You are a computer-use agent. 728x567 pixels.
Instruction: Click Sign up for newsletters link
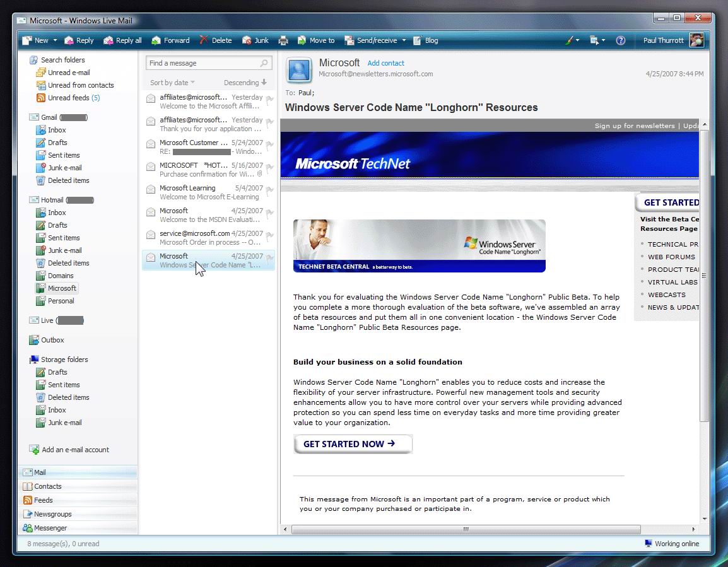click(635, 126)
